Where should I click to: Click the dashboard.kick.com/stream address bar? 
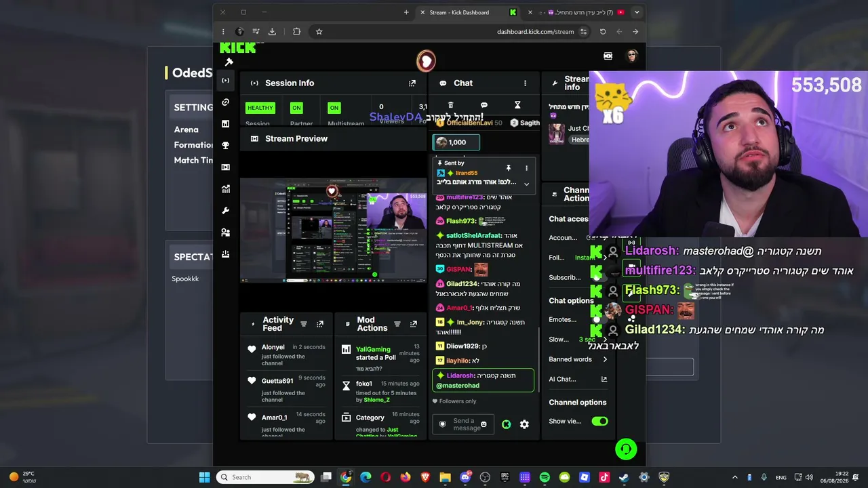(535, 31)
